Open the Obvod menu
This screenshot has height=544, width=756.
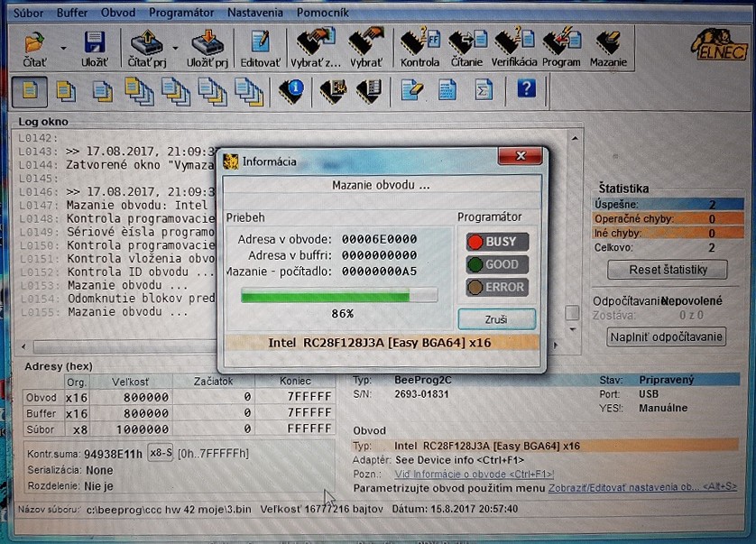point(118,13)
